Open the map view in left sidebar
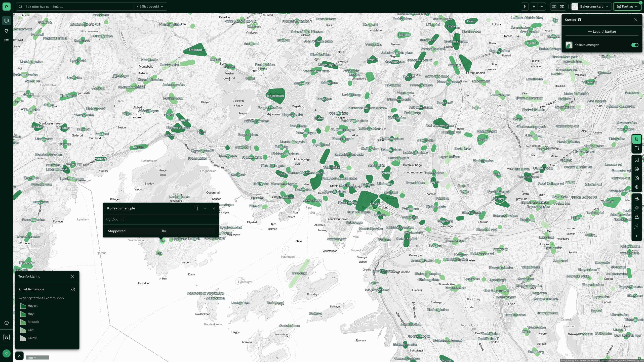The height and width of the screenshot is (362, 644). coord(7,21)
